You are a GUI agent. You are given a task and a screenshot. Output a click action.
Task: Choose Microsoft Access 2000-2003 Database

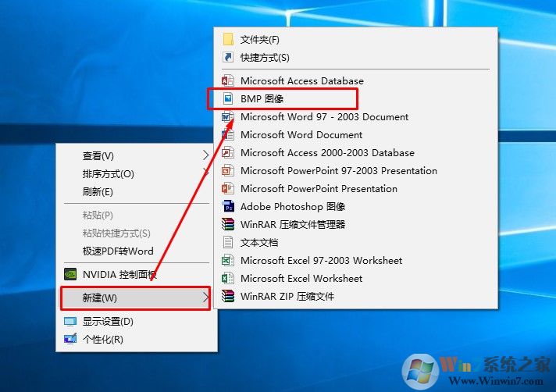coord(355,153)
